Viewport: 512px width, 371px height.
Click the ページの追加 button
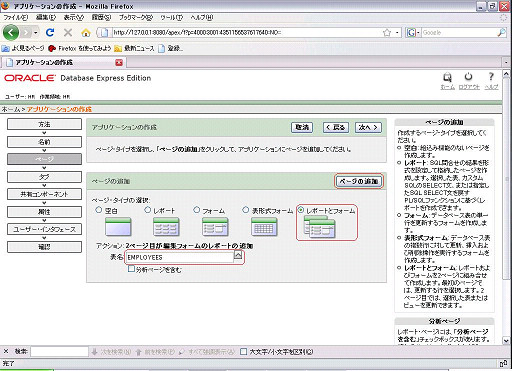point(358,181)
